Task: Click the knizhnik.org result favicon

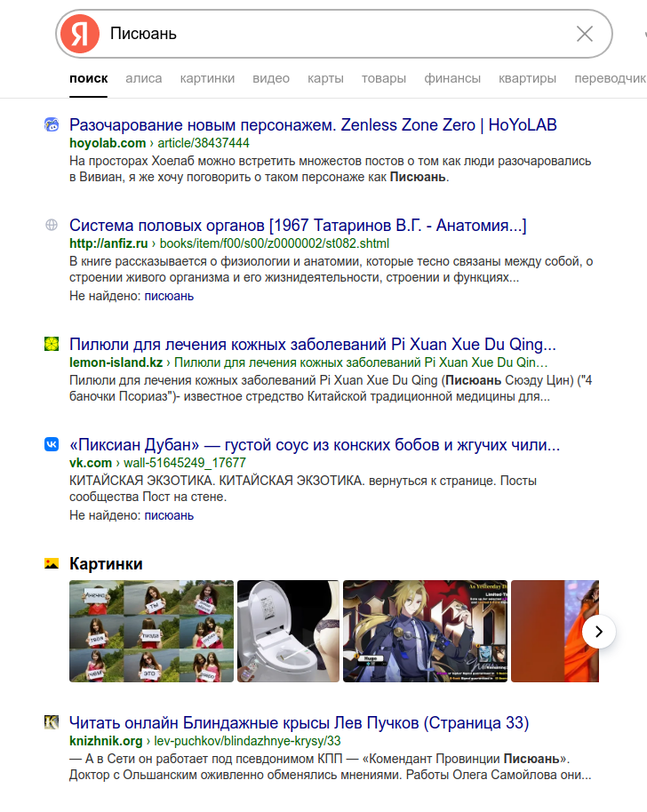Action: point(52,722)
